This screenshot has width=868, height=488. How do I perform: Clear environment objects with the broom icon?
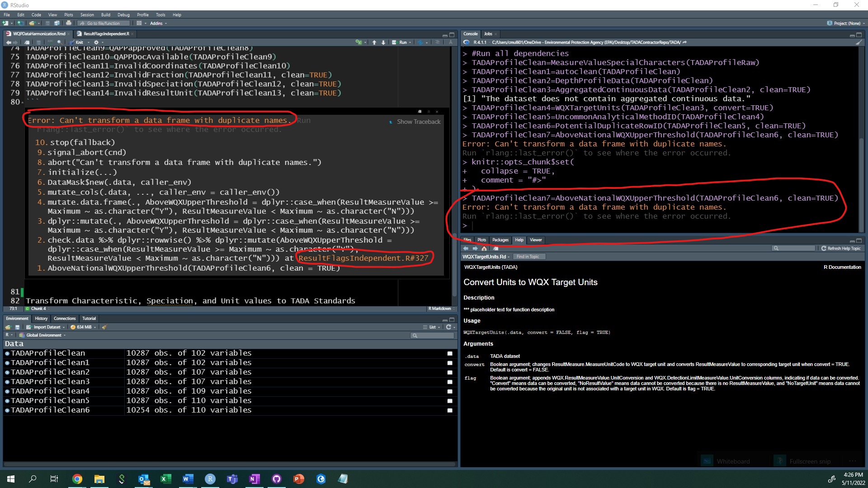tap(104, 327)
